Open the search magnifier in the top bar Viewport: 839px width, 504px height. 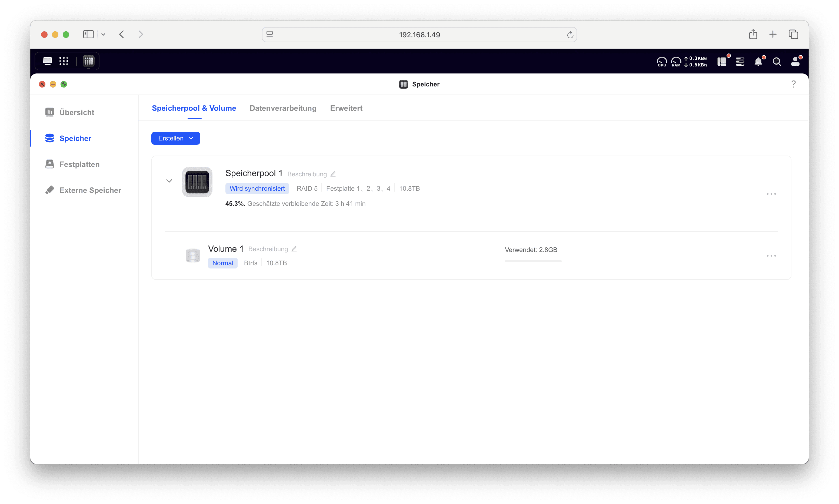click(x=777, y=62)
